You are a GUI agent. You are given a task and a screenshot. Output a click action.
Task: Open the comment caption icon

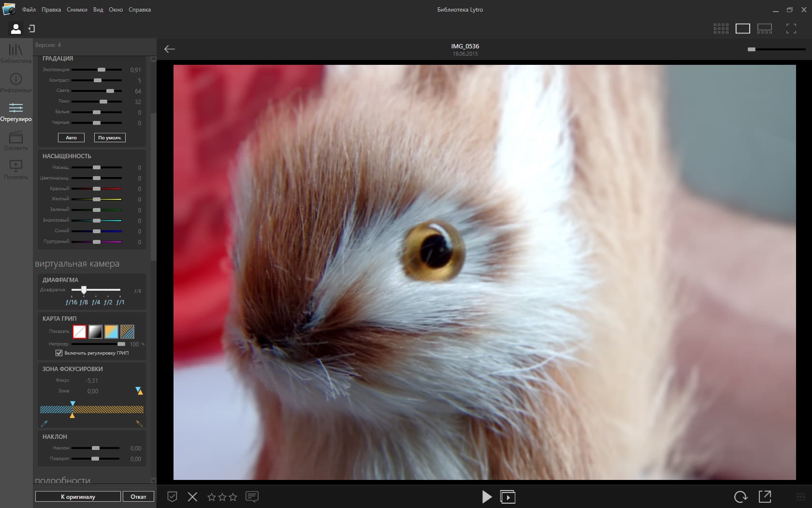click(252, 496)
